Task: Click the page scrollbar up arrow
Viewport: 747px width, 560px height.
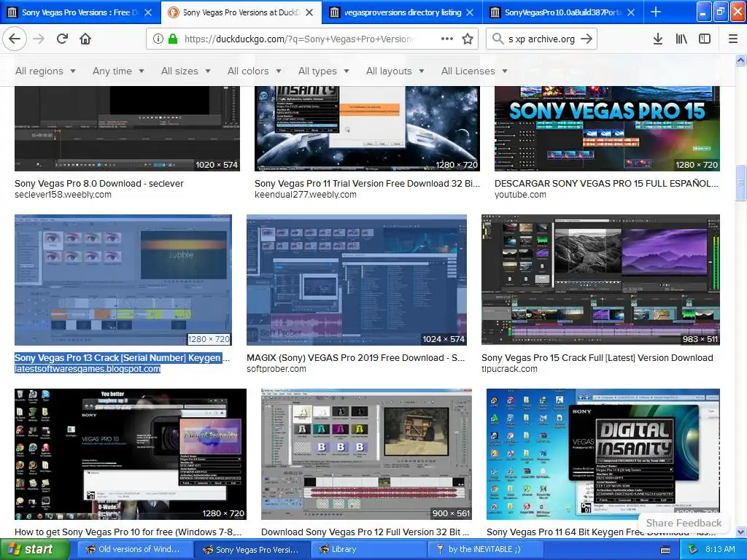Action: [x=741, y=60]
